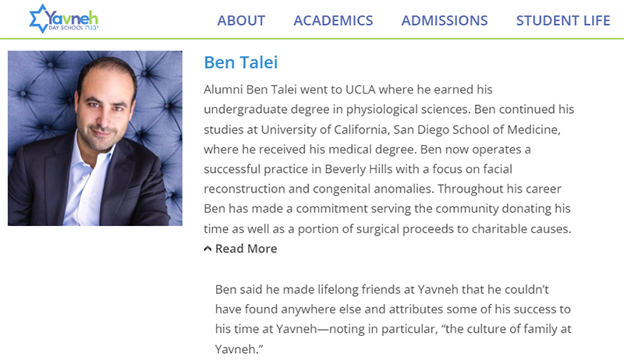Open the ACADEMICS navigation menu
Image resolution: width=624 pixels, height=364 pixels.
pos(333,20)
